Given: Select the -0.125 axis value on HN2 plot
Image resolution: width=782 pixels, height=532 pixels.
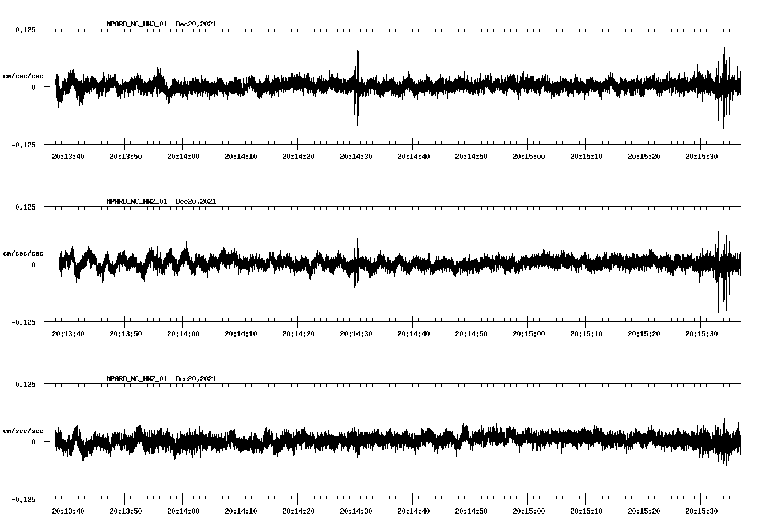Looking at the screenshot, I should [23, 322].
